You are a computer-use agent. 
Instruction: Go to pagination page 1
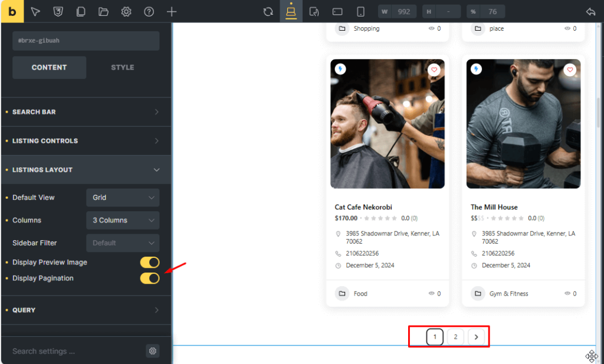pyautogui.click(x=435, y=337)
